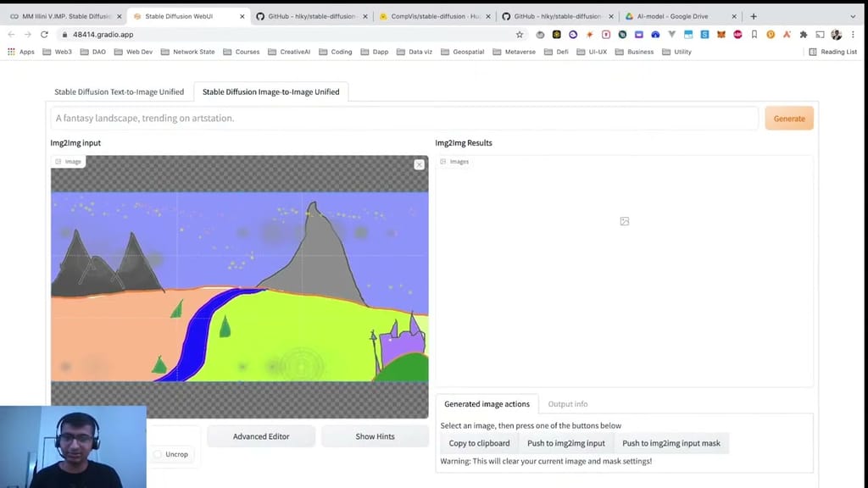Navigate back with the browser back arrow
The width and height of the screenshot is (868, 488).
coord(10,35)
